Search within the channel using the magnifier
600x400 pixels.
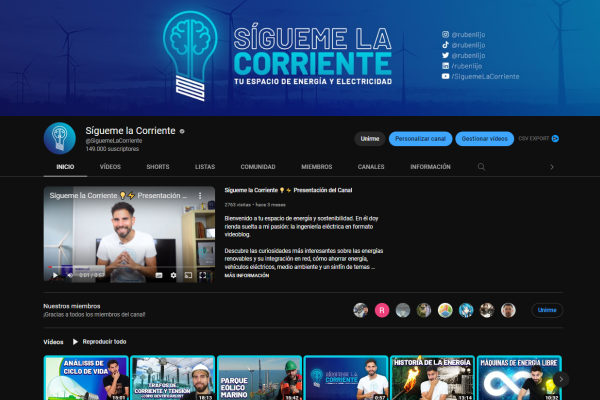tap(481, 167)
